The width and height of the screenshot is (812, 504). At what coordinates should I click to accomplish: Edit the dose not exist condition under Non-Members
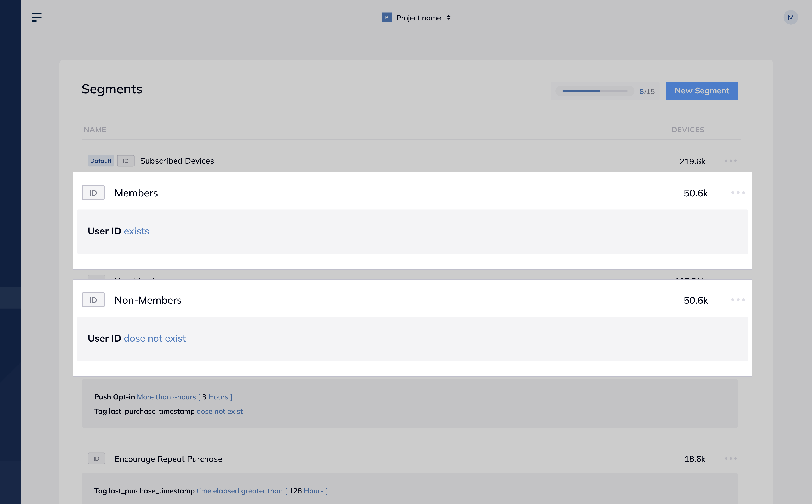click(155, 338)
